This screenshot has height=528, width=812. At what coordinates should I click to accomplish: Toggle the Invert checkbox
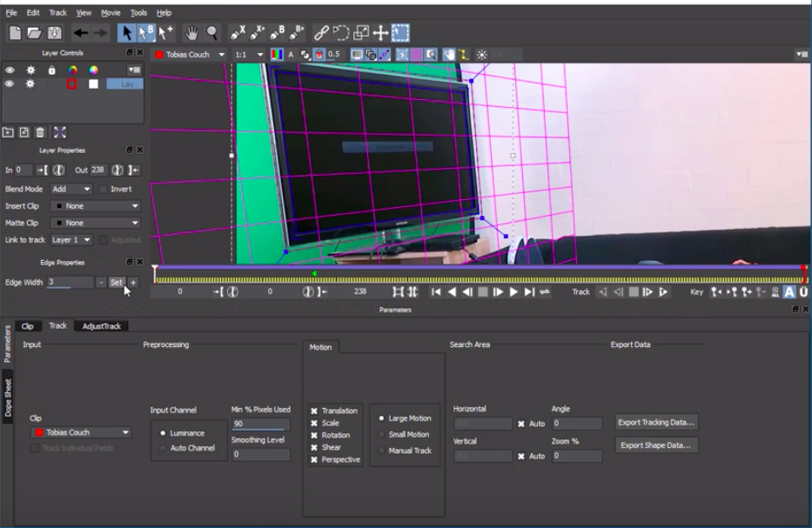pos(103,190)
